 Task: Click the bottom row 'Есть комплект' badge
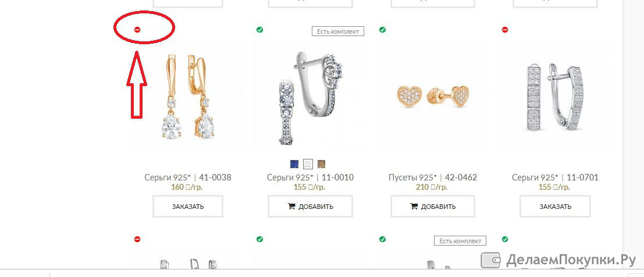click(x=460, y=241)
